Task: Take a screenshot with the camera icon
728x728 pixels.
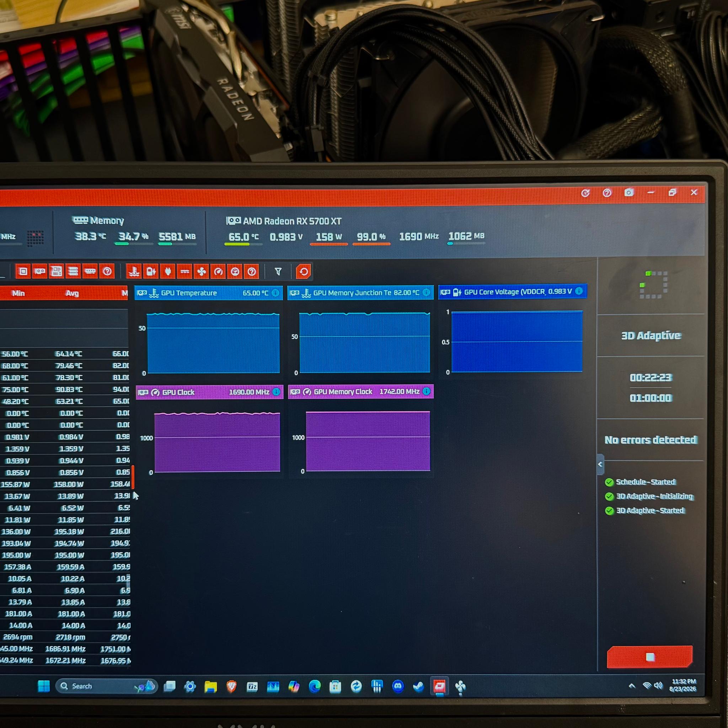Action: [x=628, y=193]
